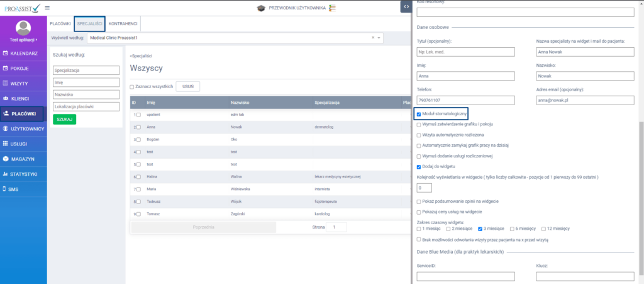Expand the Medical Clinic Proassist1 dropdown arrow
Viewport: 644px width, 284px height.
[x=379, y=38]
